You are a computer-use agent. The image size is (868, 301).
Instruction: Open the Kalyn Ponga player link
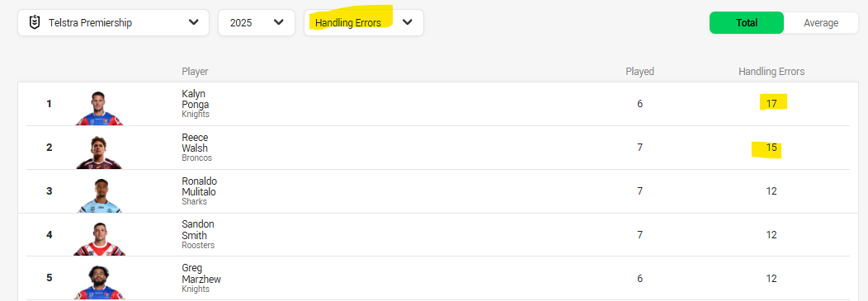pyautogui.click(x=196, y=99)
